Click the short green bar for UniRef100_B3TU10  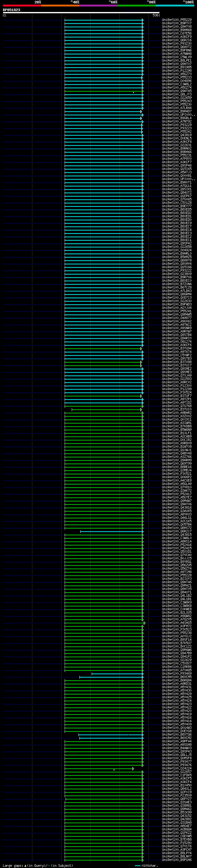tap(107, 410)
